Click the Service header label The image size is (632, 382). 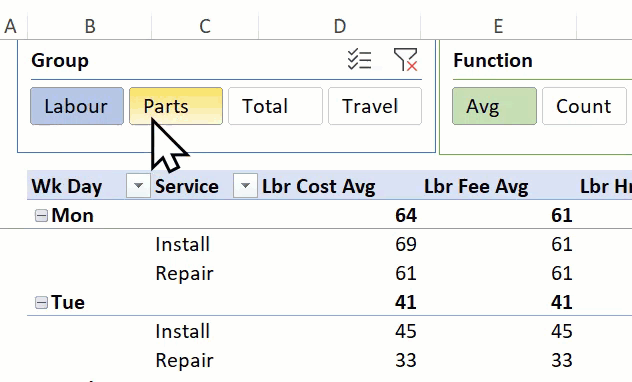[x=187, y=187]
